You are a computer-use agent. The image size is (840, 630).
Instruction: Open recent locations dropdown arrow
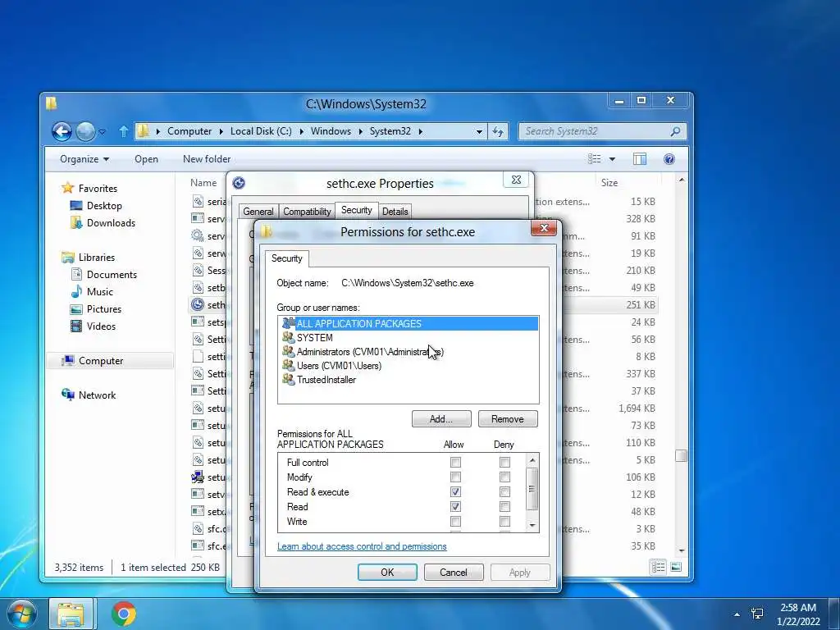pos(103,131)
